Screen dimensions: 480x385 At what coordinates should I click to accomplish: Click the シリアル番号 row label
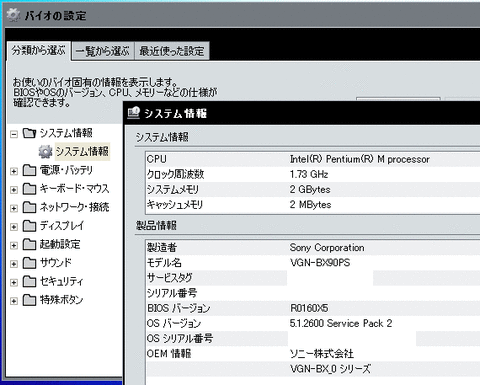172,293
